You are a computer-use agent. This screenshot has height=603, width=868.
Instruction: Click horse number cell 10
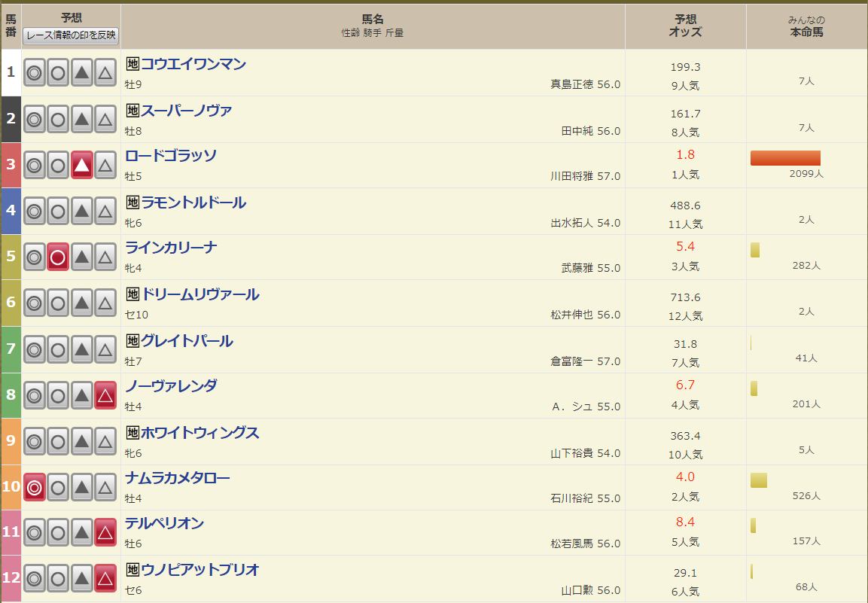tap(11, 487)
